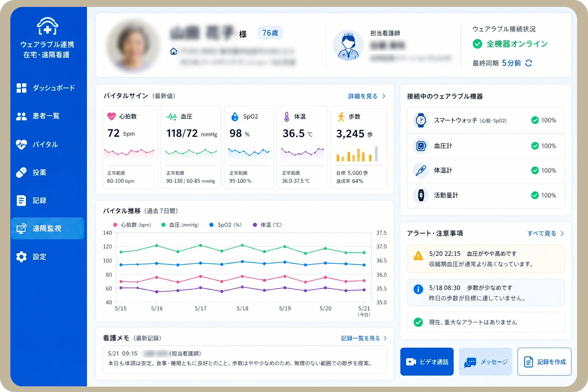Viewport: 588px width, 392px height.
Task: Click the nurse avatar icon
Action: 348,45
